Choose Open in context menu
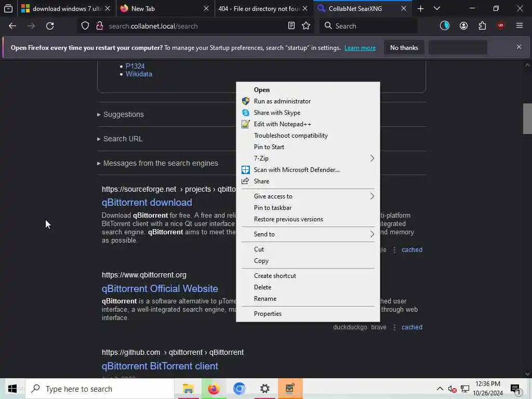Image resolution: width=532 pixels, height=399 pixels. (x=308, y=90)
